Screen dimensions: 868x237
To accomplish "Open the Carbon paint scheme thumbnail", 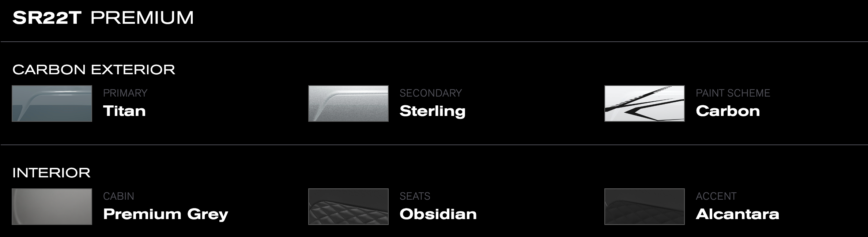I will [x=644, y=104].
